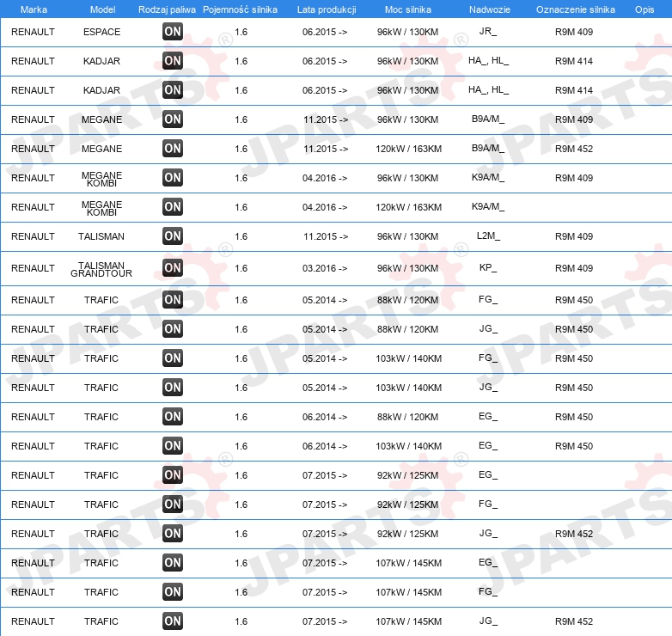Select the KP_ body code cell

(488, 267)
